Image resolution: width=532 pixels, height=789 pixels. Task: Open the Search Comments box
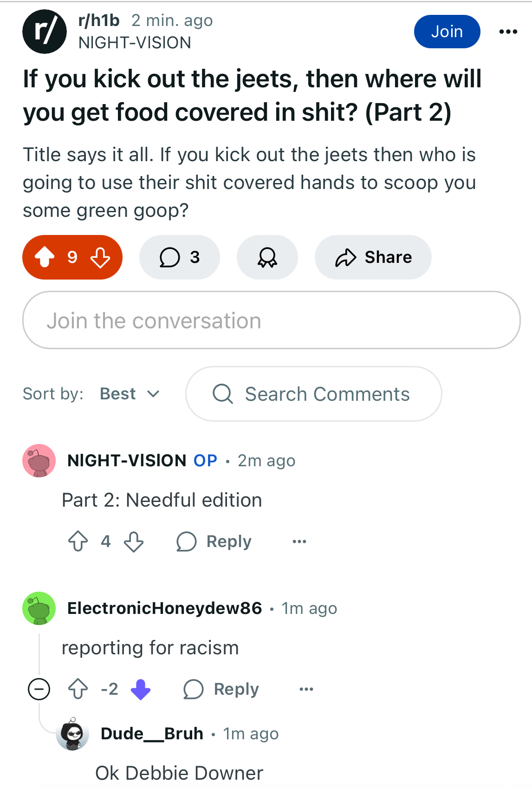coord(313,394)
